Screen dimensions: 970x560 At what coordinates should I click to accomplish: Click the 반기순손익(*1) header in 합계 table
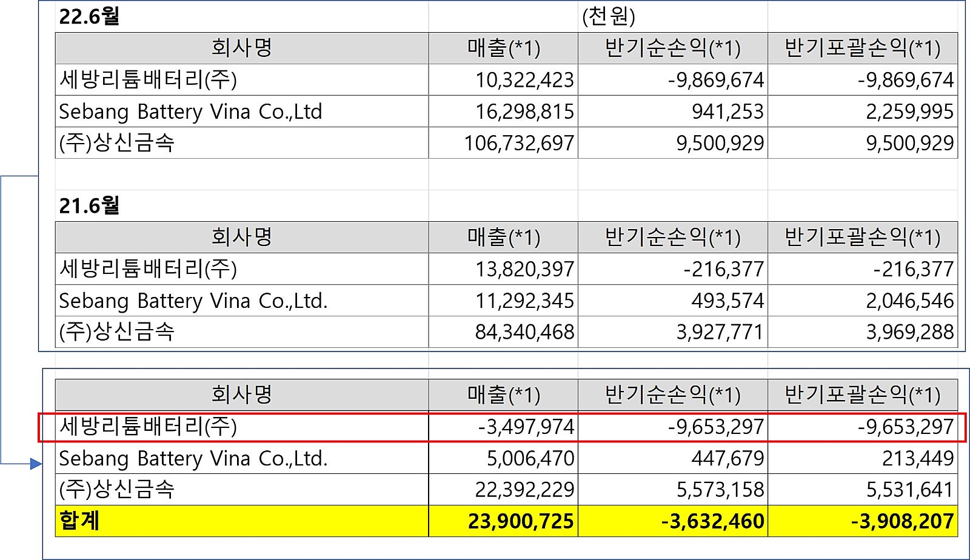673,395
